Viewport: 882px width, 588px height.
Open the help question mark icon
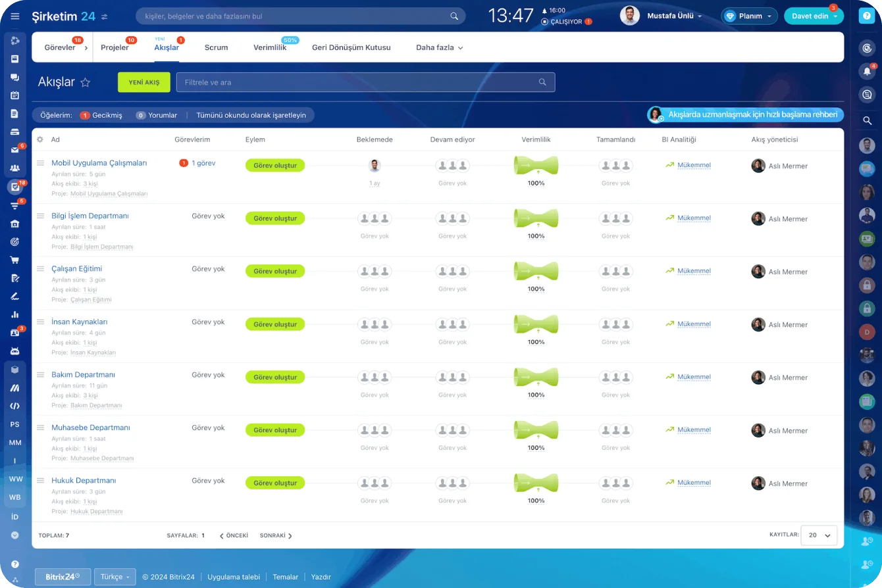(x=867, y=16)
